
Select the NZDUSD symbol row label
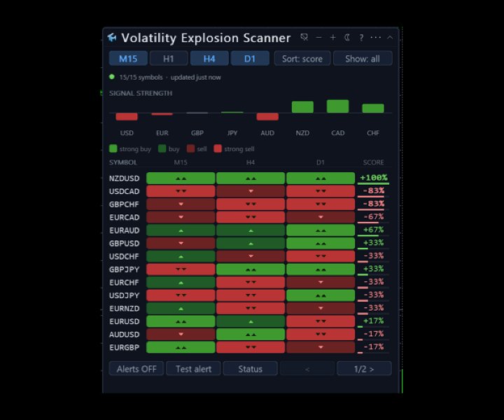tap(125, 178)
